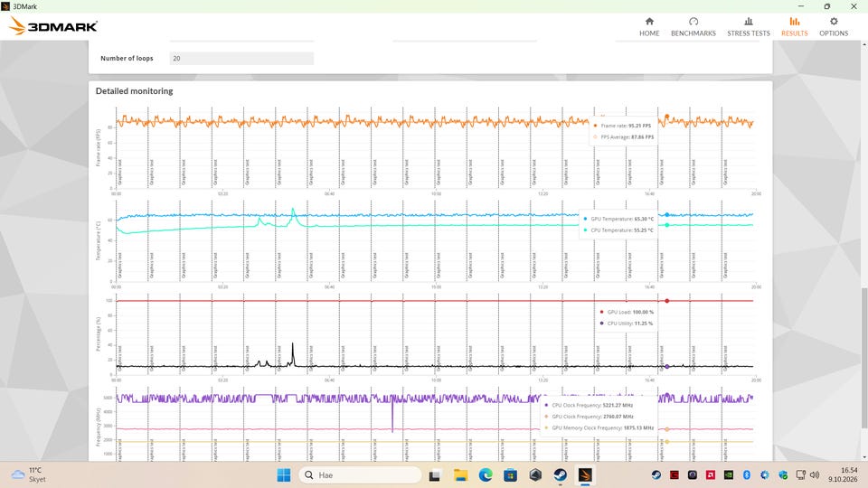Open the Options gear icon
The image size is (868, 488).
pyautogui.click(x=834, y=21)
